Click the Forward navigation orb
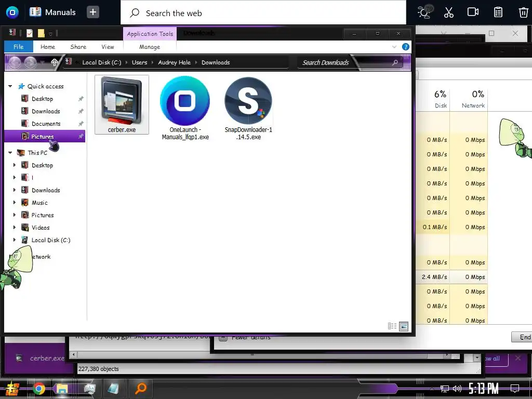The image size is (532, 399). [x=31, y=63]
